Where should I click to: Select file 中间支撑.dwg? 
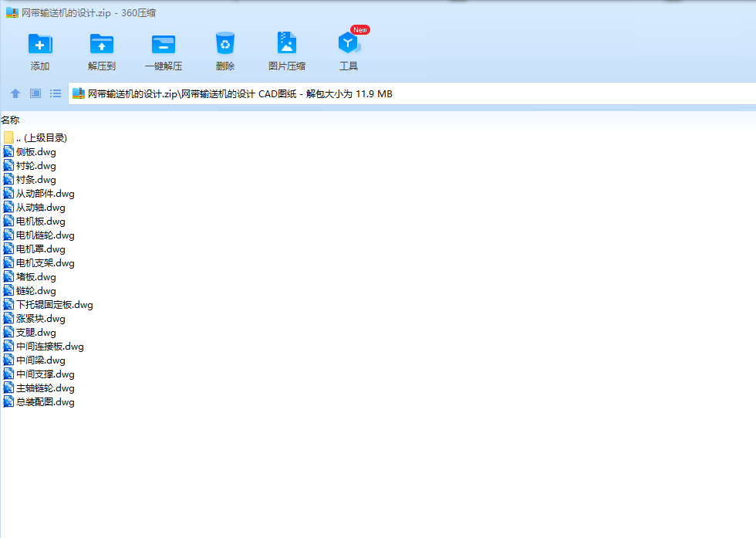point(39,374)
